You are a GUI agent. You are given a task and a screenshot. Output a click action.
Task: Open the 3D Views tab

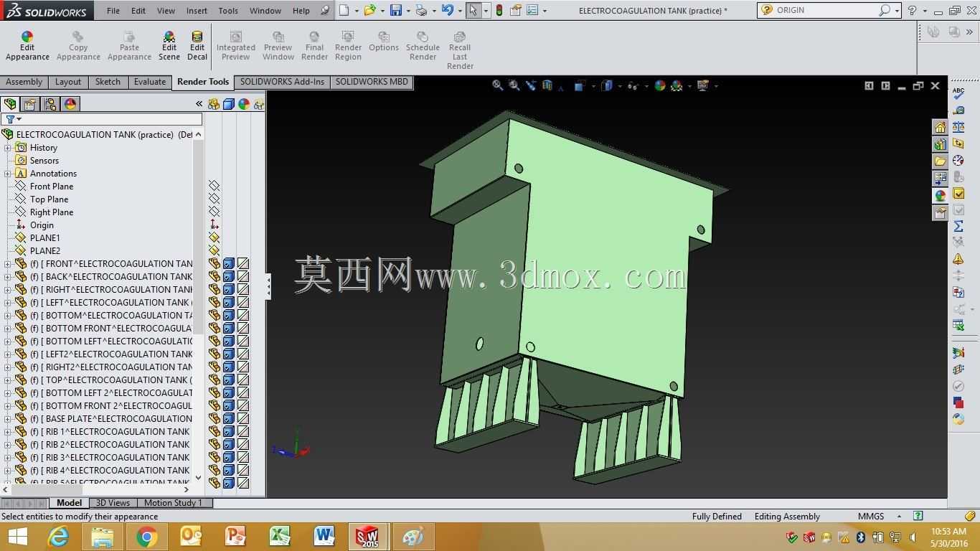[113, 503]
